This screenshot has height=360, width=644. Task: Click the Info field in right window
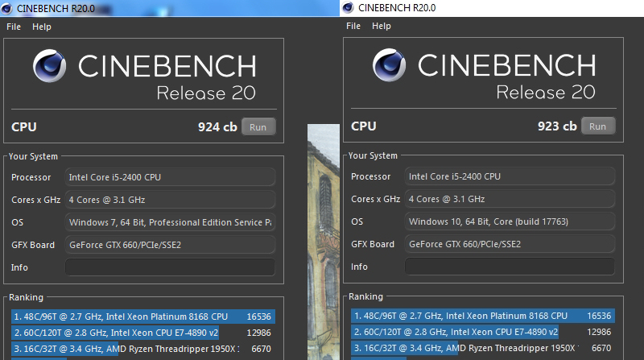coord(510,267)
